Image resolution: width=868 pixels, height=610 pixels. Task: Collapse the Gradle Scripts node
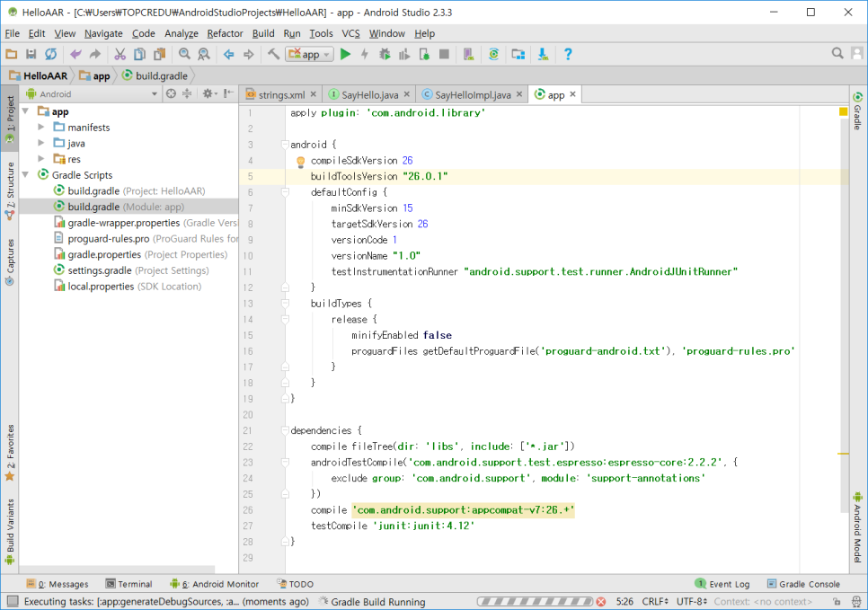pos(25,174)
